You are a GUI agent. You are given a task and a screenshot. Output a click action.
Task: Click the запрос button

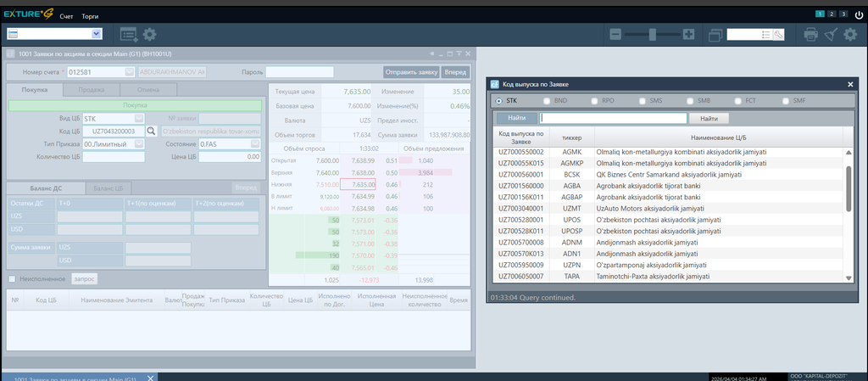point(85,278)
